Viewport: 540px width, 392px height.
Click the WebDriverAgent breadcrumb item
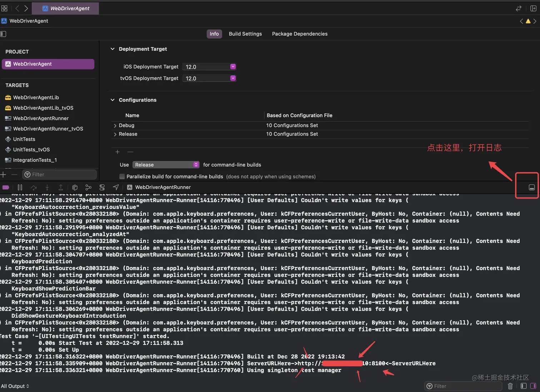pos(25,21)
